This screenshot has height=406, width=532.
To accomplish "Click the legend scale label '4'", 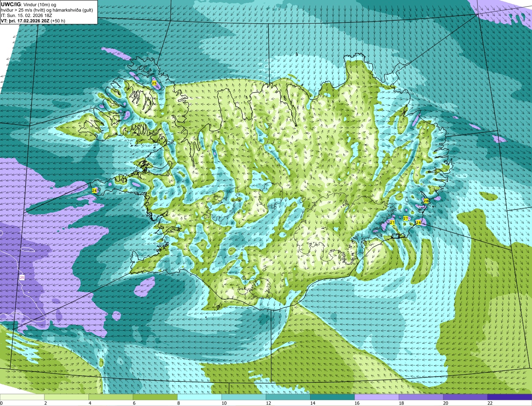I will (x=90, y=403).
